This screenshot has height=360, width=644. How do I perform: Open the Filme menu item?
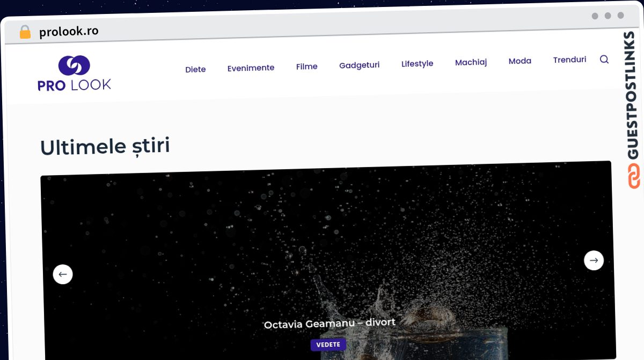tap(307, 67)
